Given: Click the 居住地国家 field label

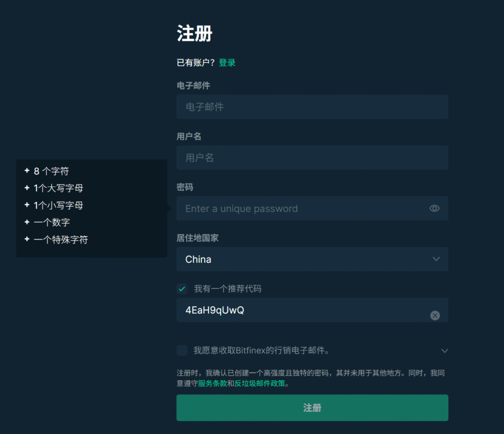Looking at the screenshot, I should (x=197, y=238).
